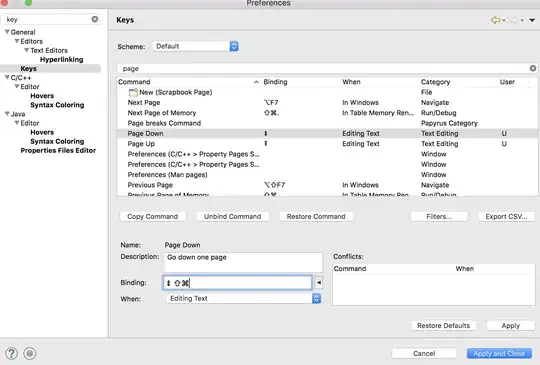Viewport: 540px width, 365px height.
Task: Click the Apply and Close button
Action: pos(499,354)
